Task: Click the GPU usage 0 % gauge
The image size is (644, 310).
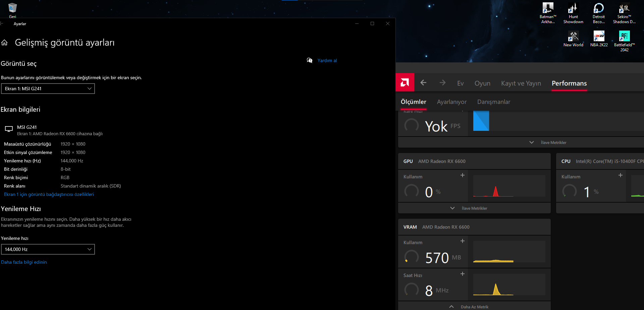Action: click(x=412, y=191)
